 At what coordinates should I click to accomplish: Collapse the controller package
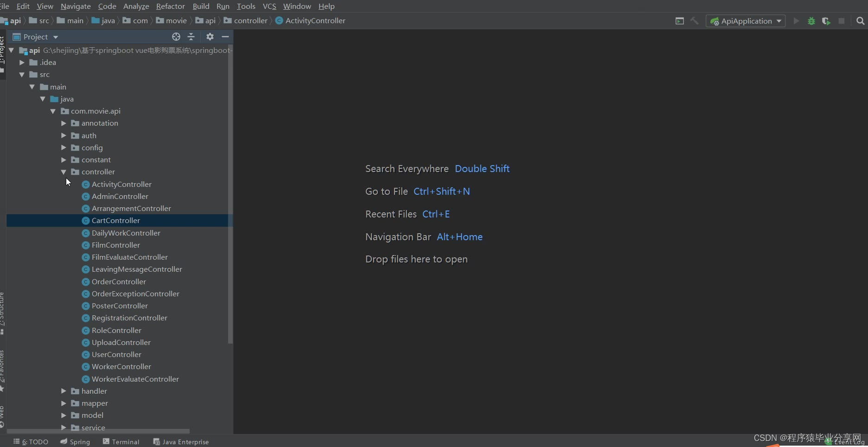click(64, 172)
